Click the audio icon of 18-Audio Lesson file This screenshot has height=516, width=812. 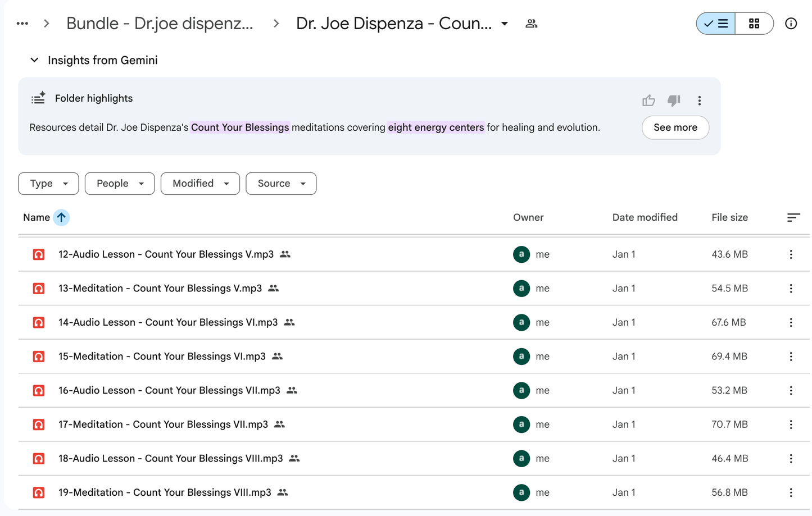[39, 459]
